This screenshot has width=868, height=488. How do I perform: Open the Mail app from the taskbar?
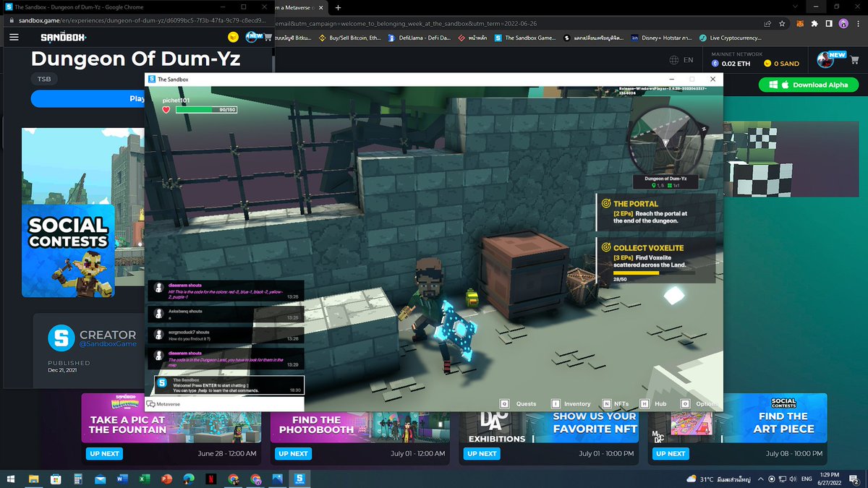coord(100,479)
